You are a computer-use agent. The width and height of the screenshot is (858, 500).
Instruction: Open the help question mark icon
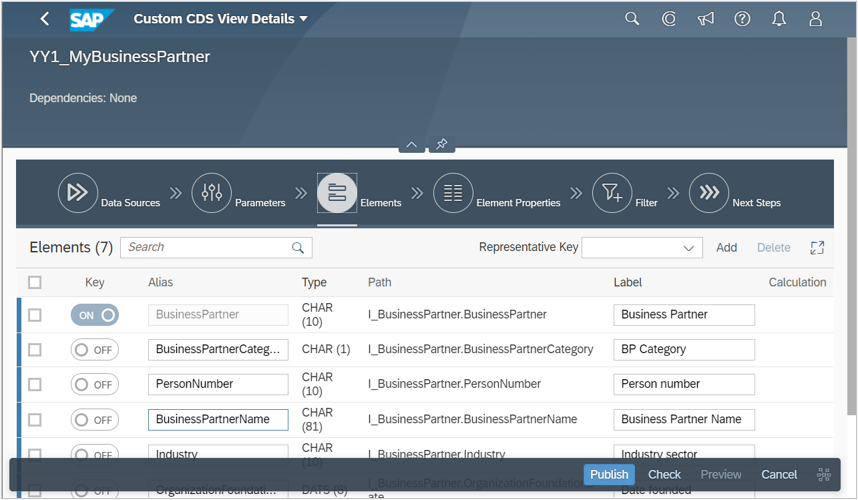coord(742,19)
